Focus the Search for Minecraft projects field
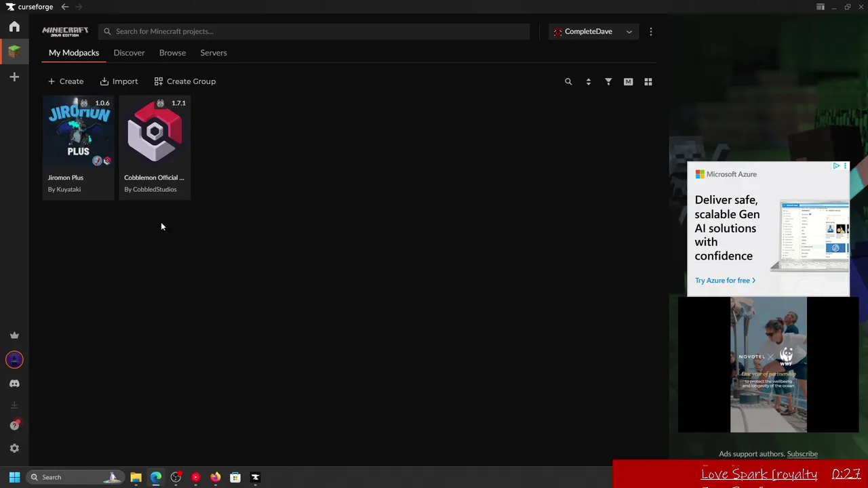Screen dimensions: 868x488 (x=314, y=31)
